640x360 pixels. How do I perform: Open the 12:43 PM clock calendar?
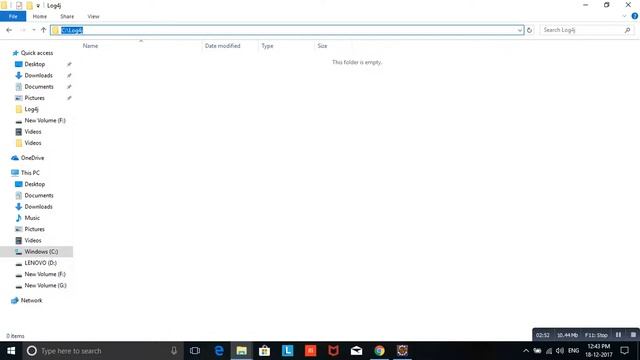coord(599,351)
